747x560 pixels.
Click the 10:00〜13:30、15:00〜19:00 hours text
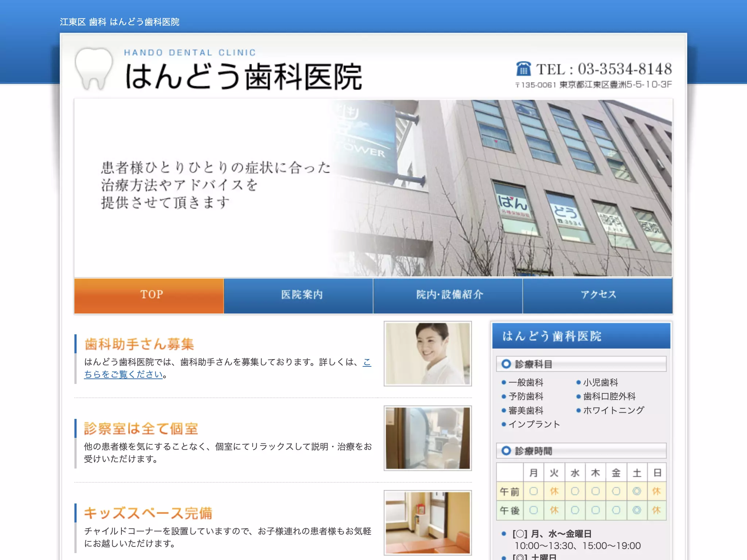[x=577, y=546]
